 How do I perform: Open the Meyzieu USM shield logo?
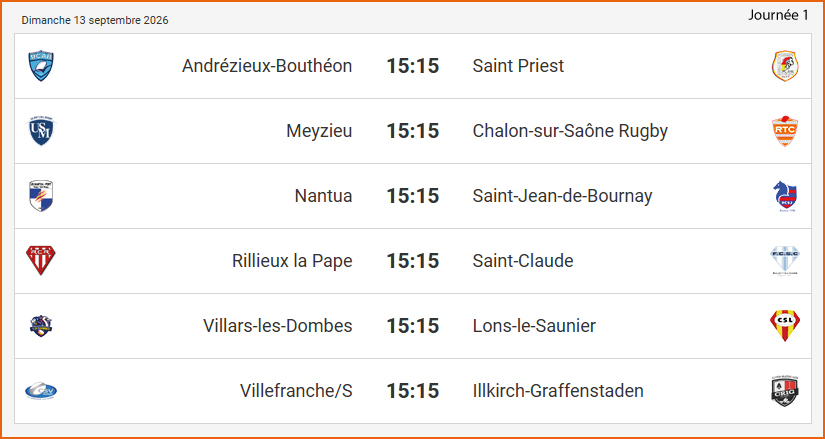coord(41,131)
